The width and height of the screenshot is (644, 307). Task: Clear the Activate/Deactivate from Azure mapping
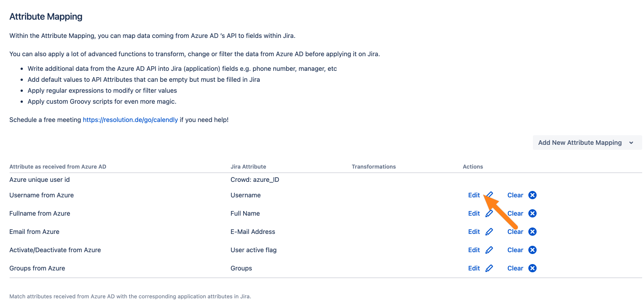515,250
